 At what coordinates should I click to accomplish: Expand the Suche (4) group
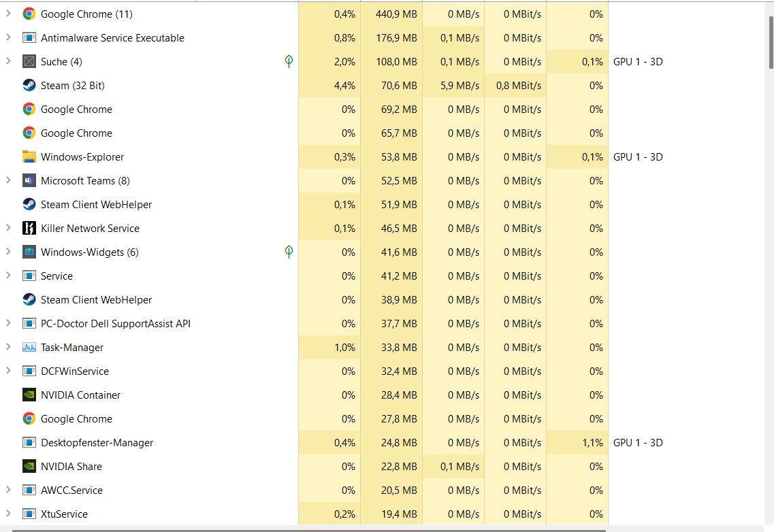[x=8, y=61]
